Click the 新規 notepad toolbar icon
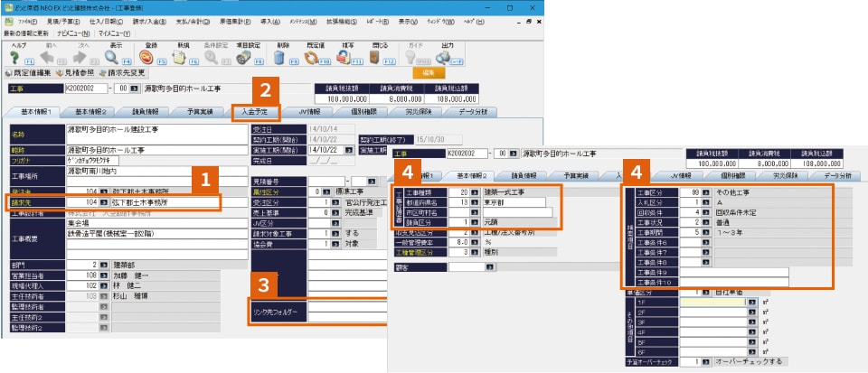 [179, 58]
